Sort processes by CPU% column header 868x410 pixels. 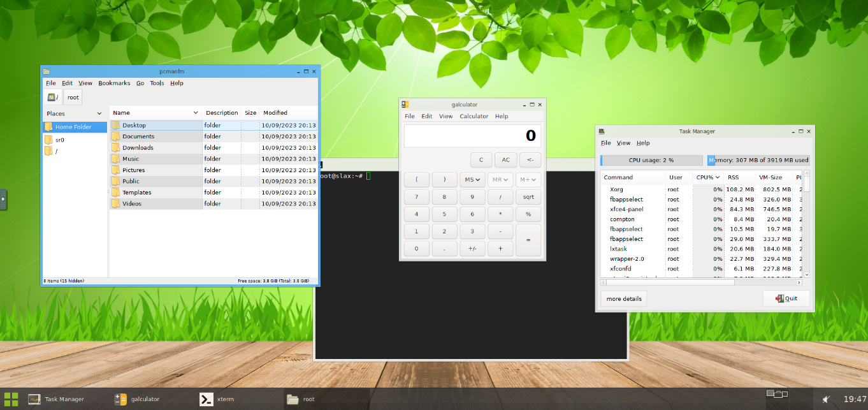pyautogui.click(x=707, y=177)
